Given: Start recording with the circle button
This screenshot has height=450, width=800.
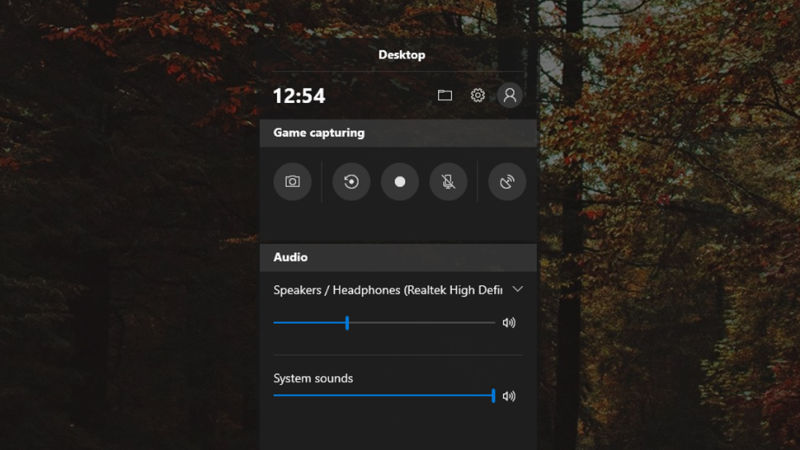Looking at the screenshot, I should click(x=400, y=182).
